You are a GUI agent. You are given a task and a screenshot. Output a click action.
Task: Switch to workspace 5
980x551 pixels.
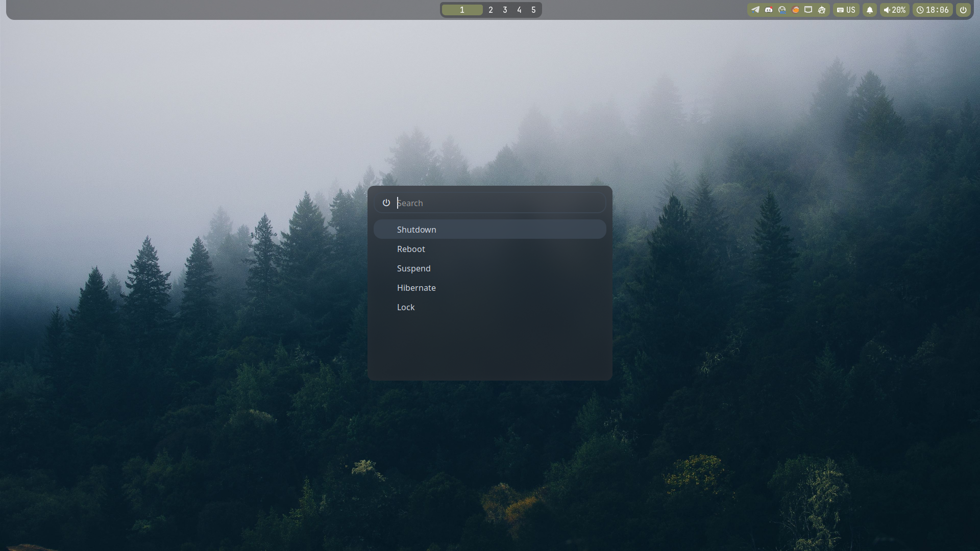(x=533, y=10)
